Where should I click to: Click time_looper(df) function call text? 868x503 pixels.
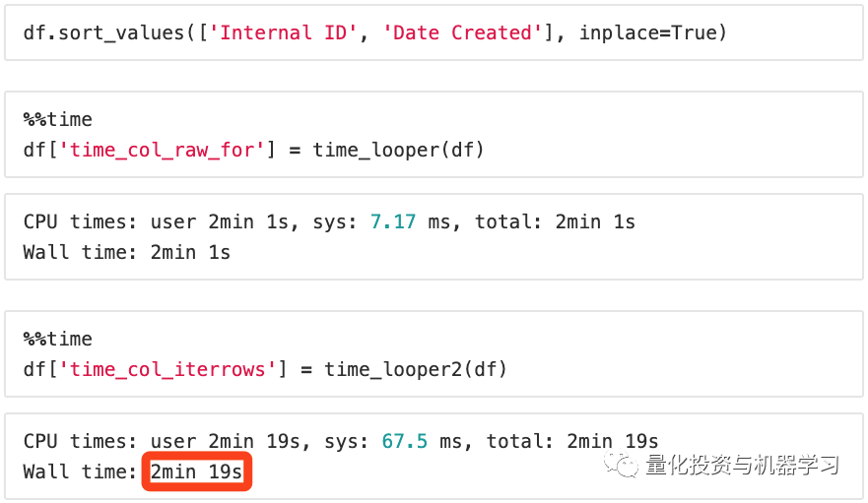click(398, 150)
